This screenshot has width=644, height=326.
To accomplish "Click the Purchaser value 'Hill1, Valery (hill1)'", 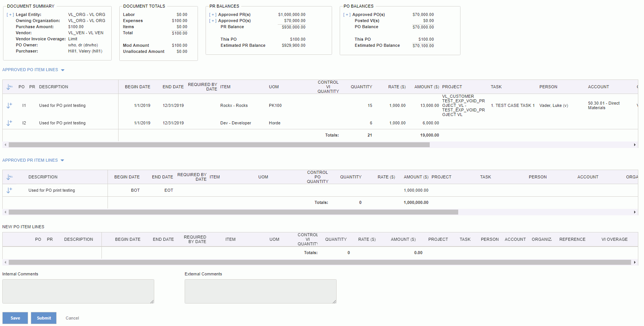I will 85,51.
